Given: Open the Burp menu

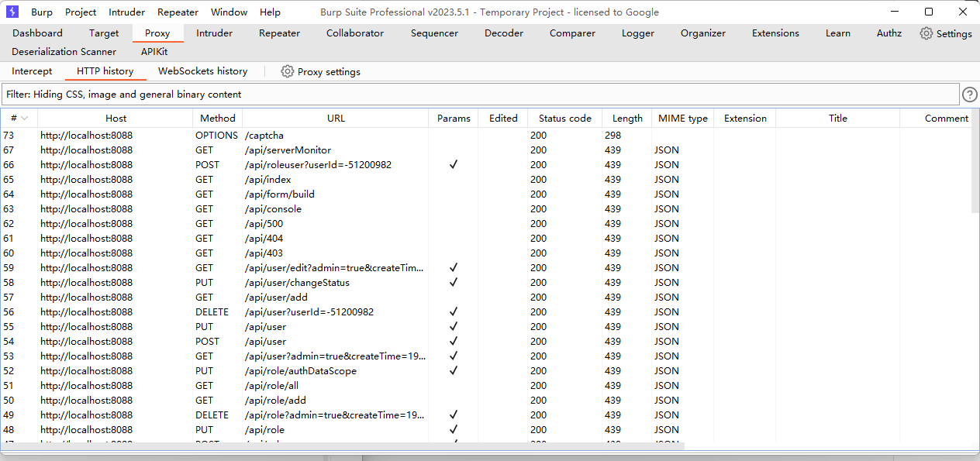Looking at the screenshot, I should 42,12.
